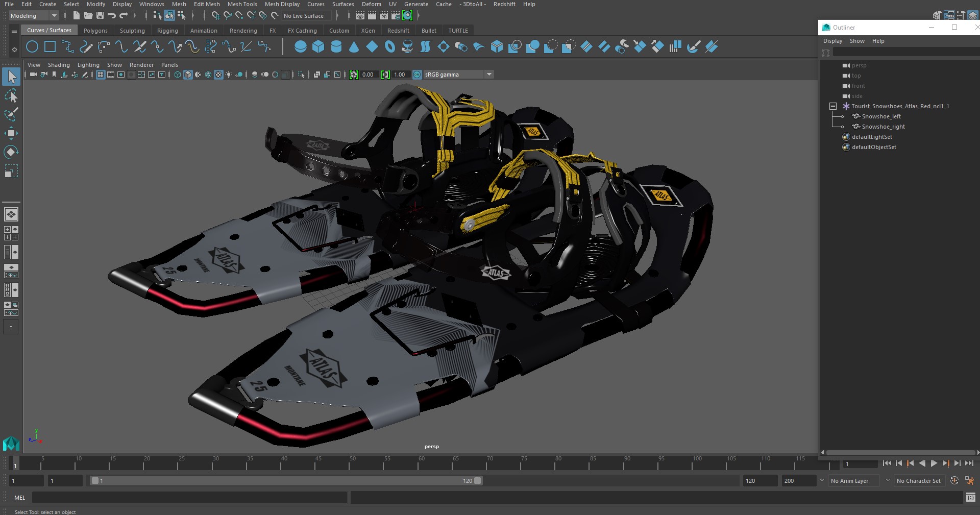980x515 pixels.
Task: Switch to the Rigging shelf tab
Action: pos(167,31)
